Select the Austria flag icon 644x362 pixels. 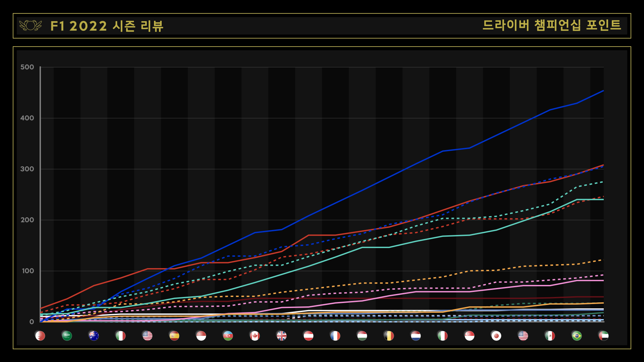click(309, 336)
